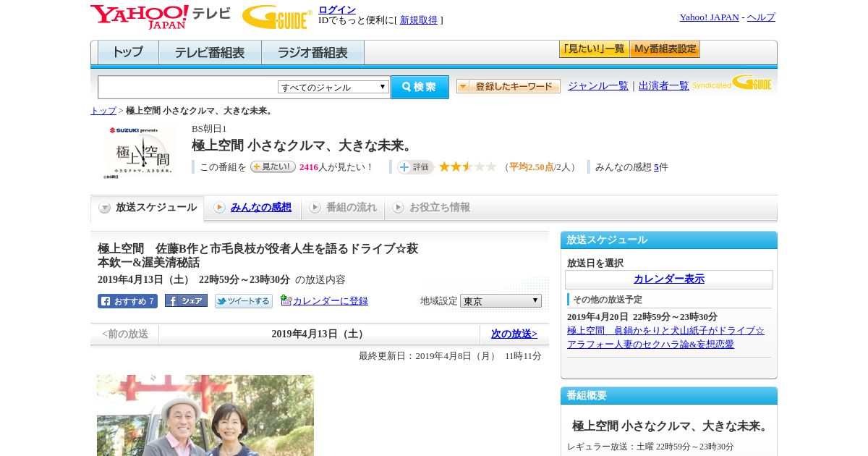Switch to the トップ tab

click(128, 53)
